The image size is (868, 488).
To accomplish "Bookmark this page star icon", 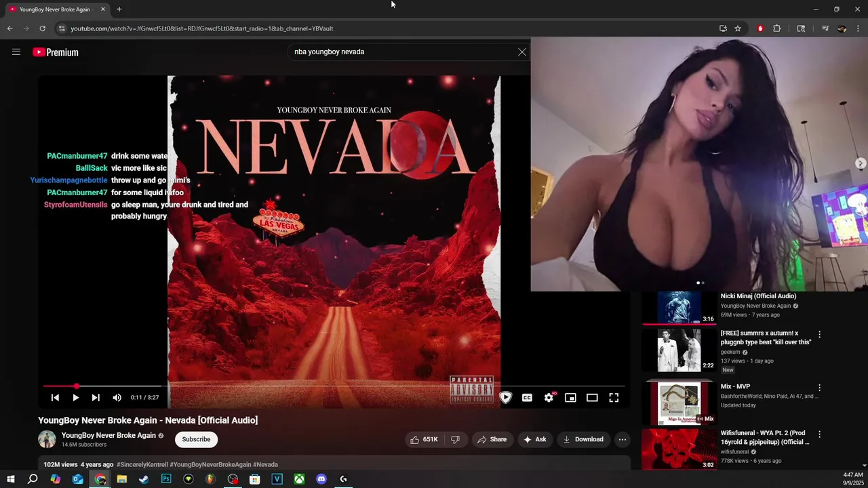I will pyautogui.click(x=738, y=28).
